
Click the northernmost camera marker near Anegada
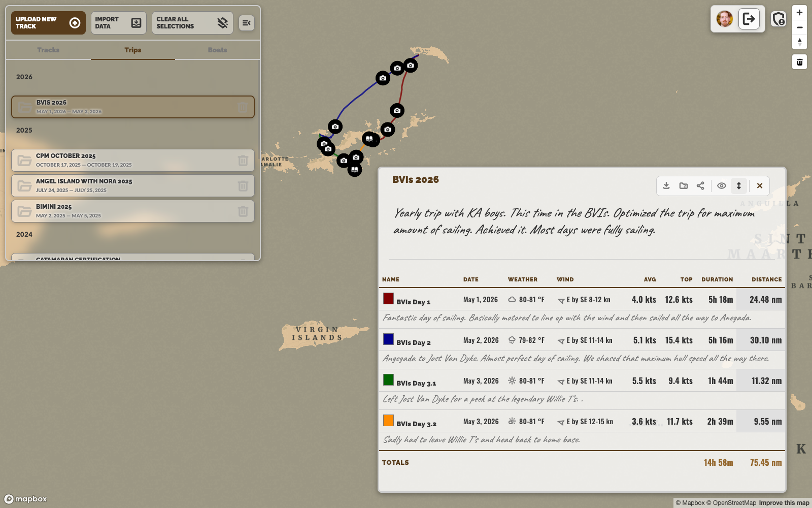(411, 66)
